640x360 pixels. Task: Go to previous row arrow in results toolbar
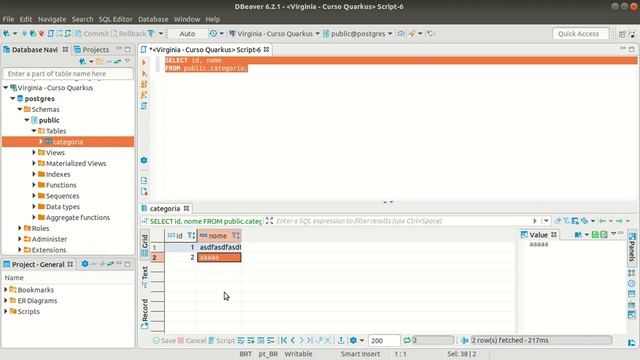pyautogui.click(x=293, y=340)
